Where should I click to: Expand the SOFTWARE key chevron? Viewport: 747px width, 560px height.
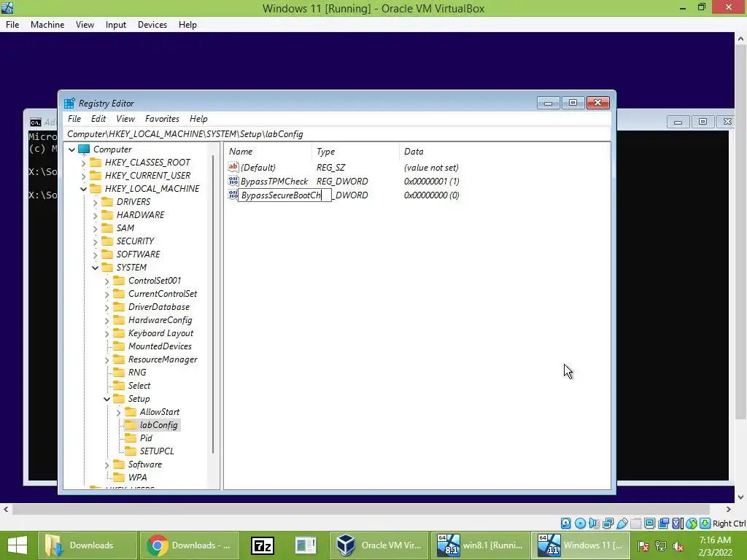coord(96,254)
